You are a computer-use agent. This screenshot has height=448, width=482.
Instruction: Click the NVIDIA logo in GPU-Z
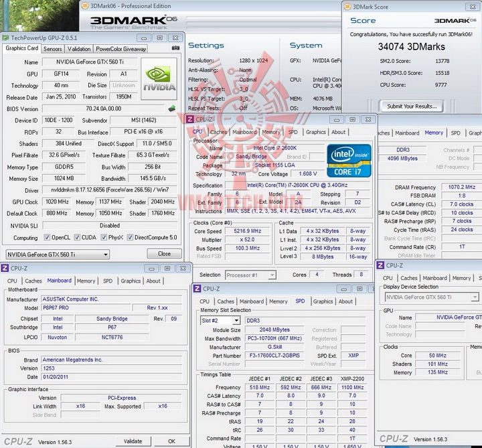[x=159, y=79]
